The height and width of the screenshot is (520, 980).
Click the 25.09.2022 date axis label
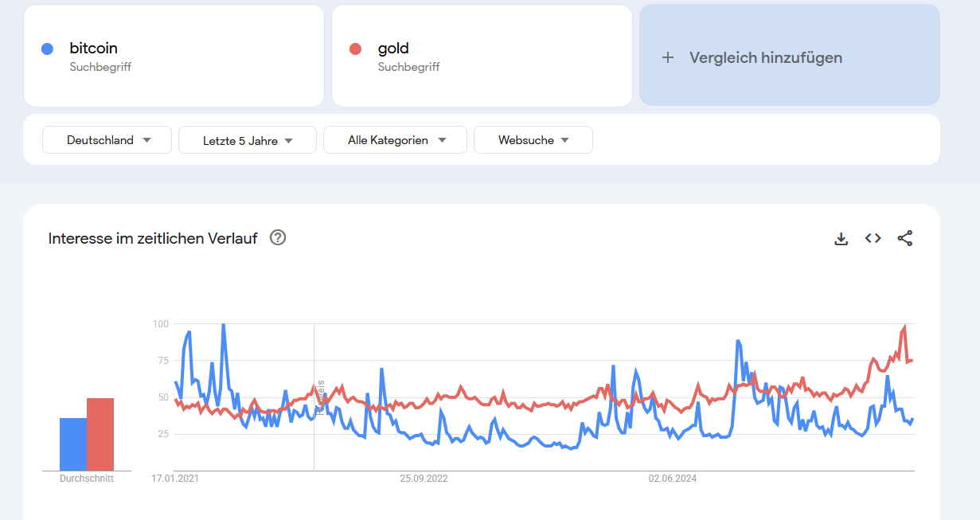coord(424,479)
